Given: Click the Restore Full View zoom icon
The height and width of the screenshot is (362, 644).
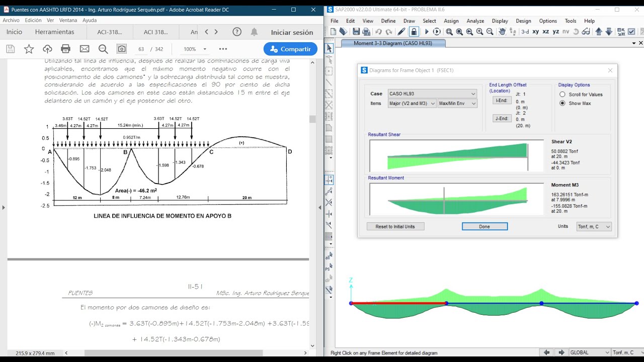Looking at the screenshot, I should click(x=459, y=32).
